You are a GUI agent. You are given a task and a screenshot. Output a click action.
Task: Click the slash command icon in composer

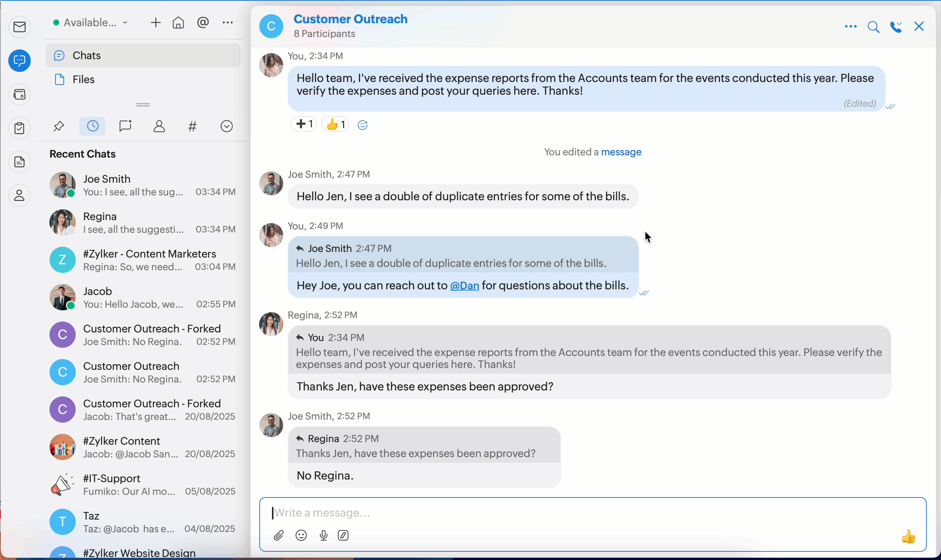[x=343, y=535]
